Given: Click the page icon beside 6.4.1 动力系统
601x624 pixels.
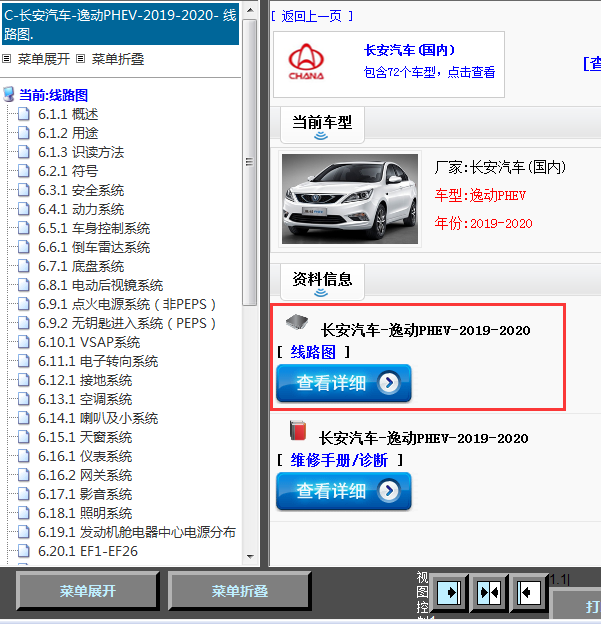Looking at the screenshot, I should click(24, 209).
